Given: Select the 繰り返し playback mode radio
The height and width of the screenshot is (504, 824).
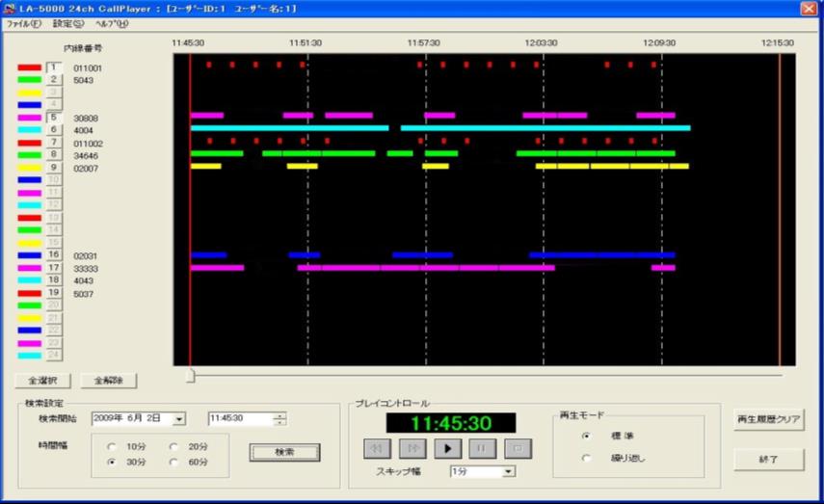Looking at the screenshot, I should pyautogui.click(x=586, y=459).
